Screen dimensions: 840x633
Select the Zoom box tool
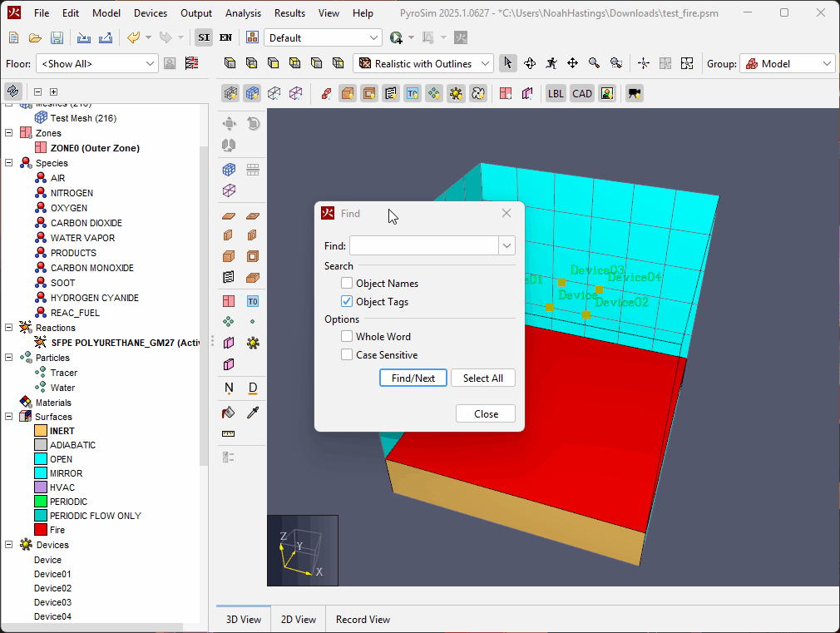(x=616, y=63)
